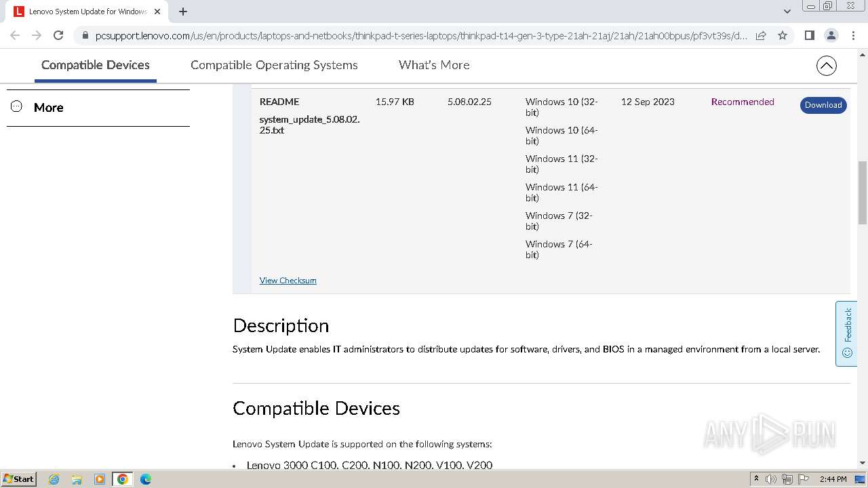Viewport: 868px width, 488px height.
Task: Launch Internet Explorer from taskbar
Action: click(x=54, y=479)
